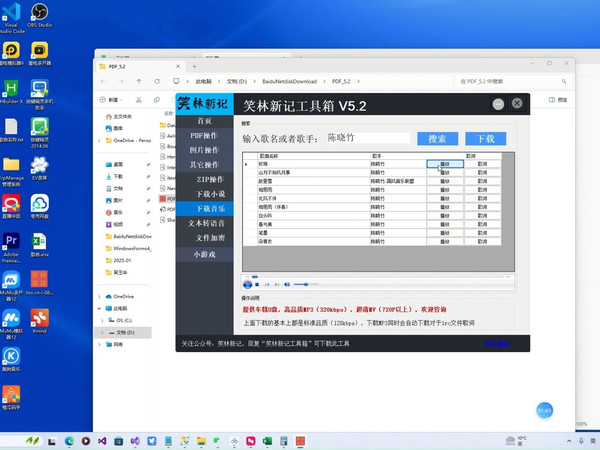Click the Explorer search box

click(x=513, y=81)
